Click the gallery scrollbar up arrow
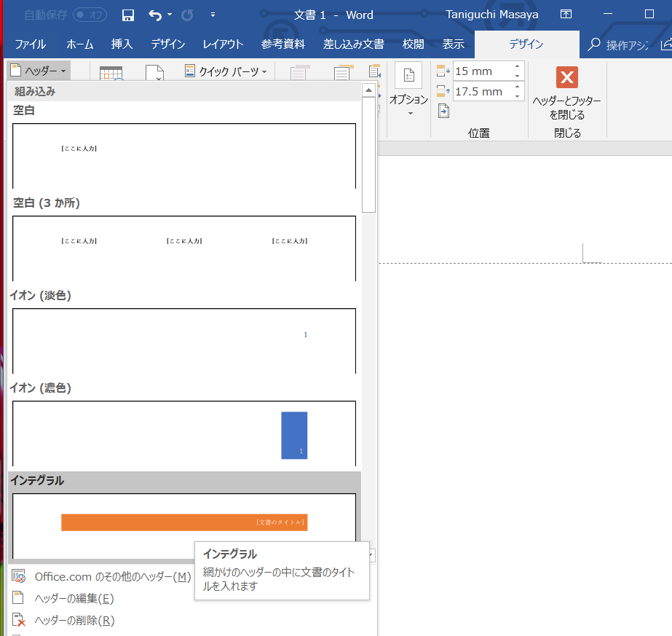The width and height of the screenshot is (672, 636). (x=368, y=90)
